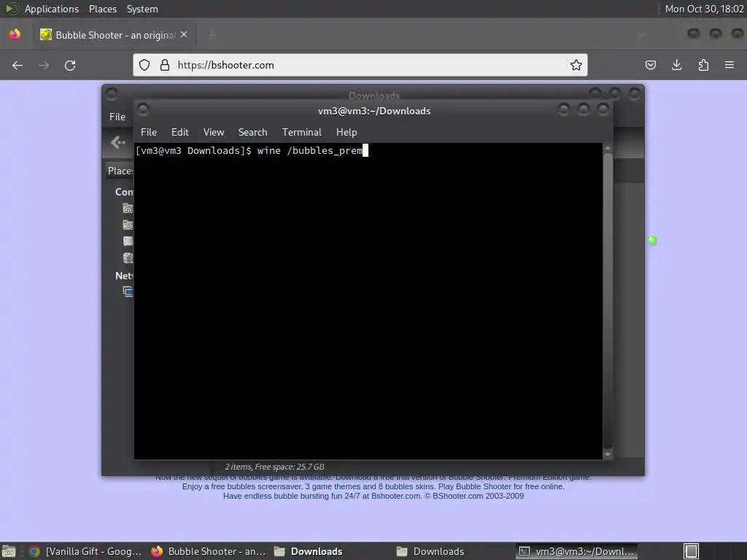This screenshot has width=747, height=560.
Task: Open the Terminal menu in terminal window
Action: 301,132
